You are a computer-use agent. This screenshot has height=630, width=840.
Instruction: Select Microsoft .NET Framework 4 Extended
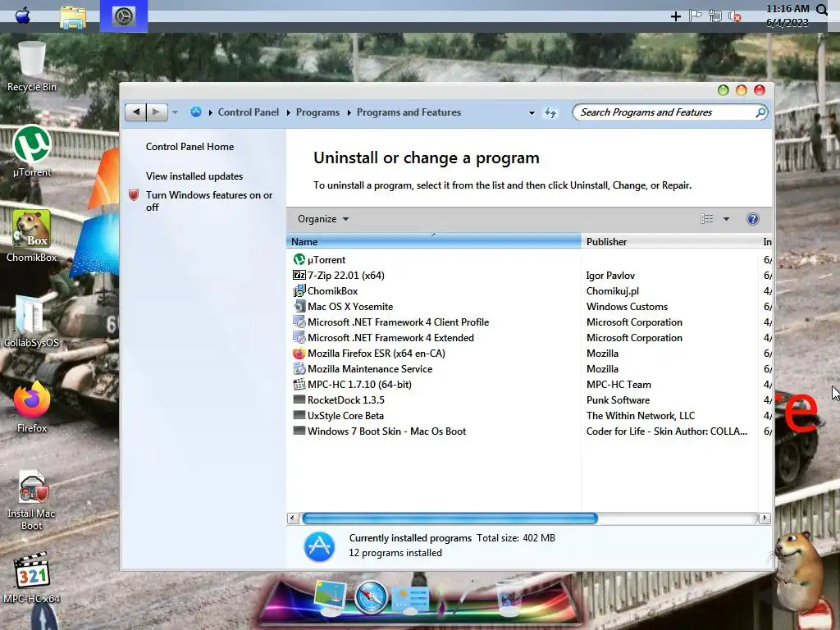tap(384, 337)
